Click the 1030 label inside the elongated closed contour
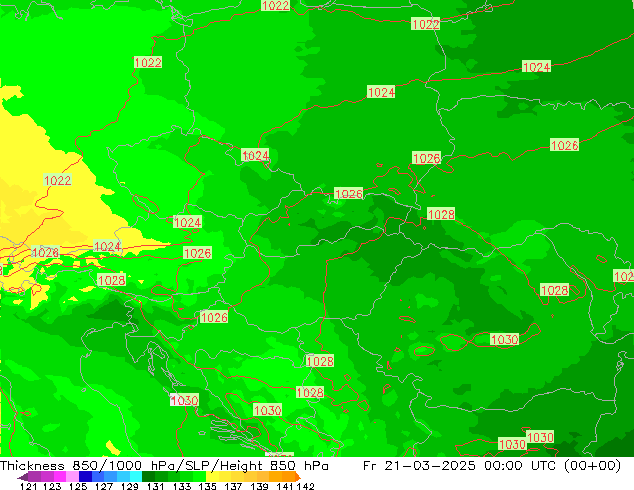Screen dimensions: 634x490 504,339
